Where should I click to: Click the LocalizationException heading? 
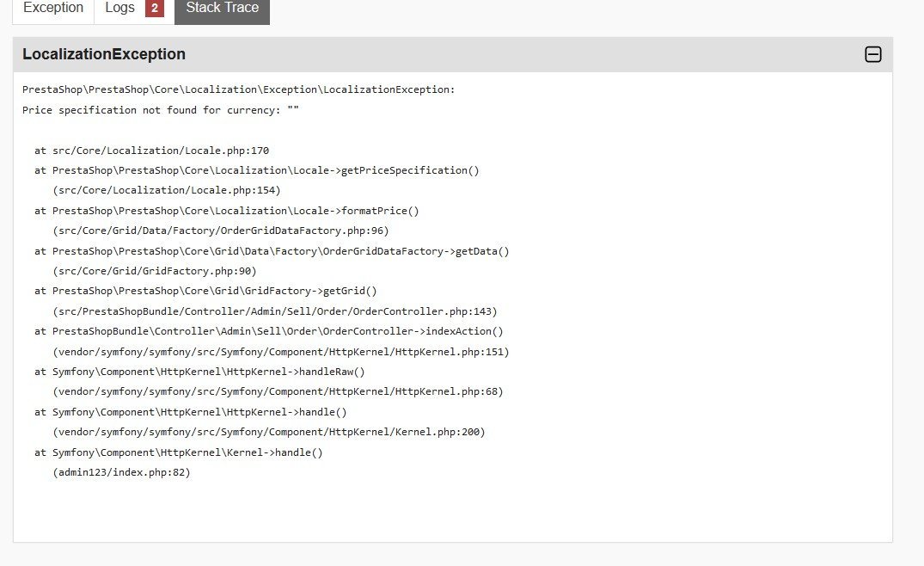[x=104, y=54]
